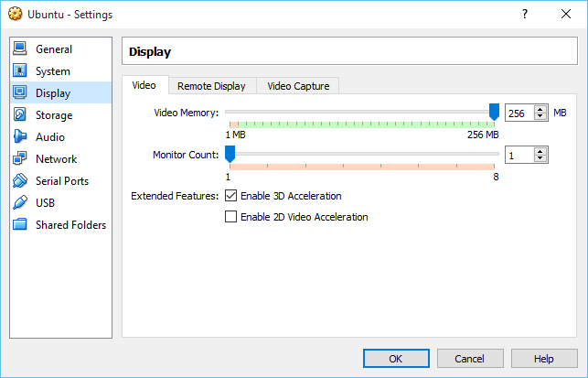588x378 pixels.
Task: Click the Monitor Count label
Action: tap(186, 155)
